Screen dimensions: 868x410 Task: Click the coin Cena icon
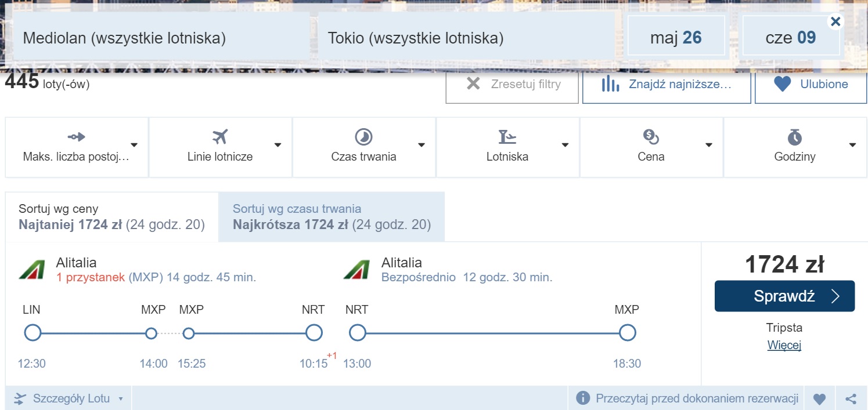(x=651, y=137)
